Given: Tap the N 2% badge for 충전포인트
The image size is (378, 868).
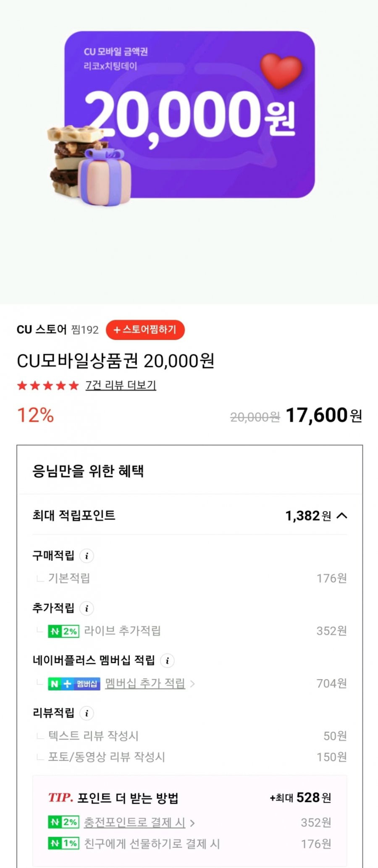Looking at the screenshot, I should [x=64, y=822].
